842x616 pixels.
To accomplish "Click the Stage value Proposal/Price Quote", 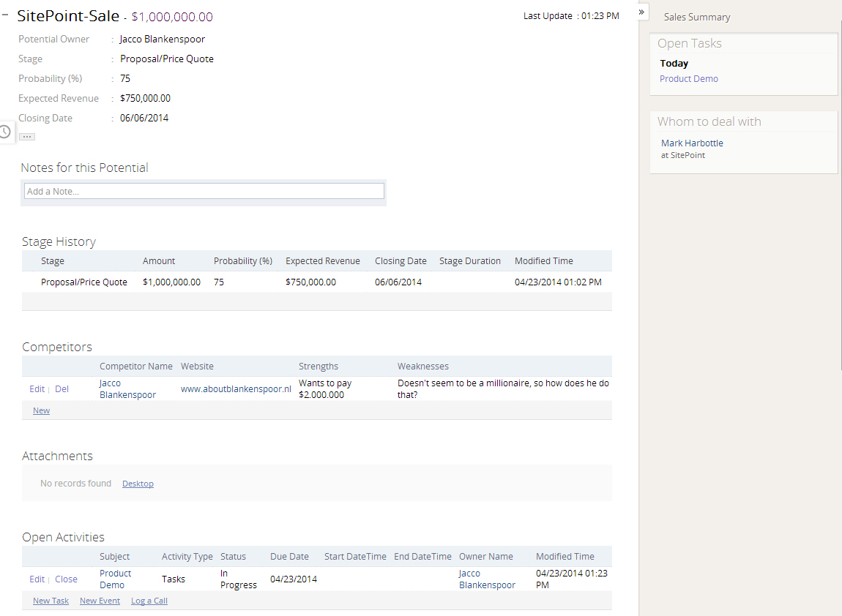I will tap(166, 59).
